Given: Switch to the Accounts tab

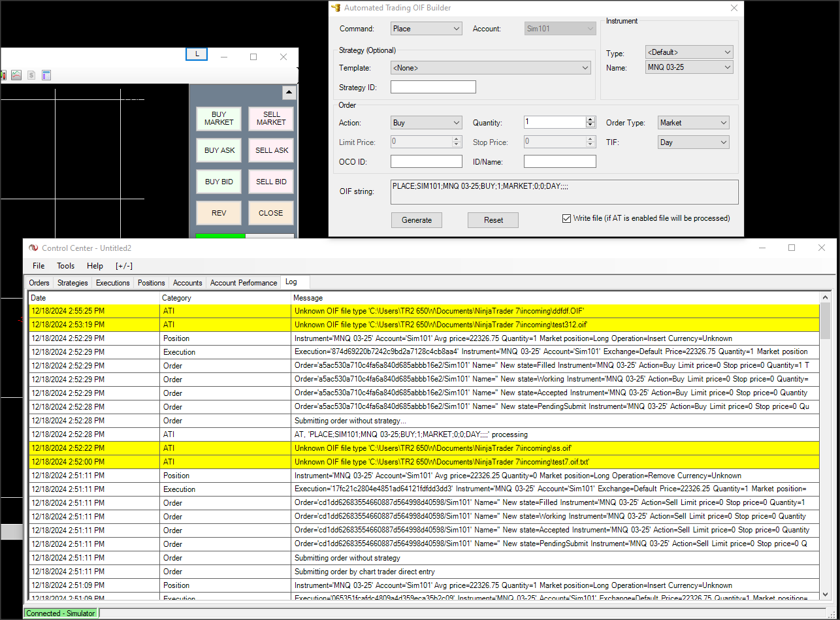Looking at the screenshot, I should [187, 283].
